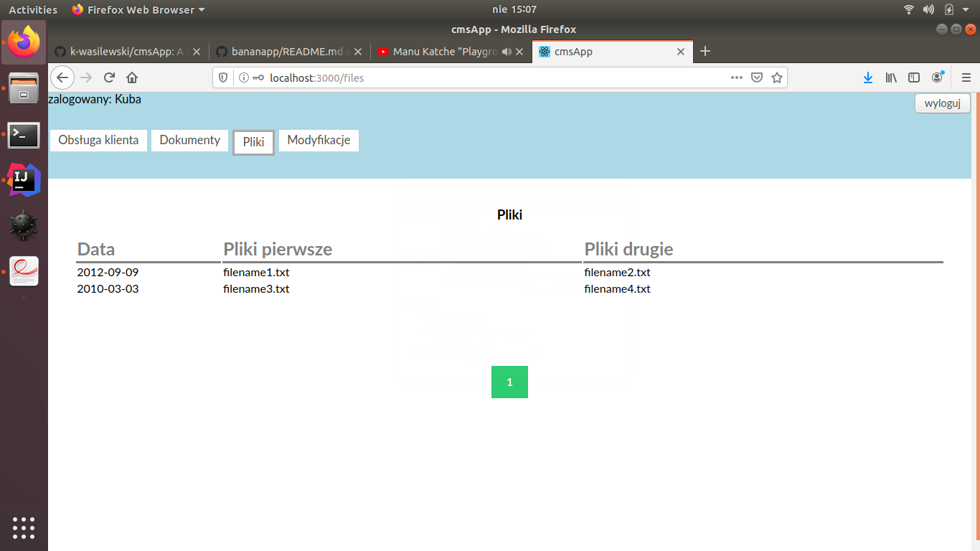Open the Mines game in dock
Viewport: 980px width, 551px height.
coord(24,226)
